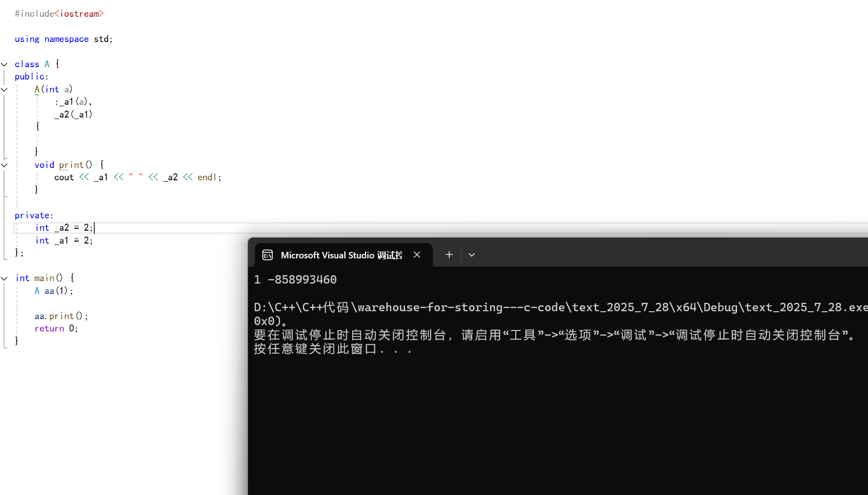Open the terminal tab dropdown chevron
The height and width of the screenshot is (495, 868).
pos(472,255)
